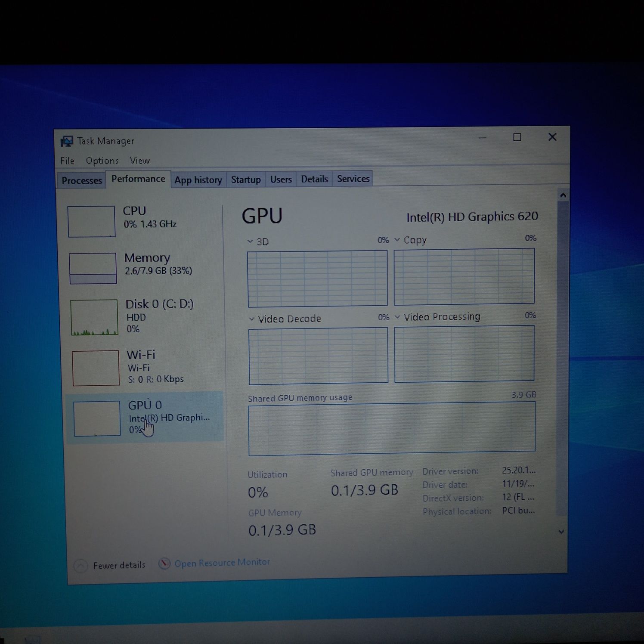Image resolution: width=644 pixels, height=644 pixels.
Task: Click the vertical scrollbar thumb
Action: (x=562, y=357)
